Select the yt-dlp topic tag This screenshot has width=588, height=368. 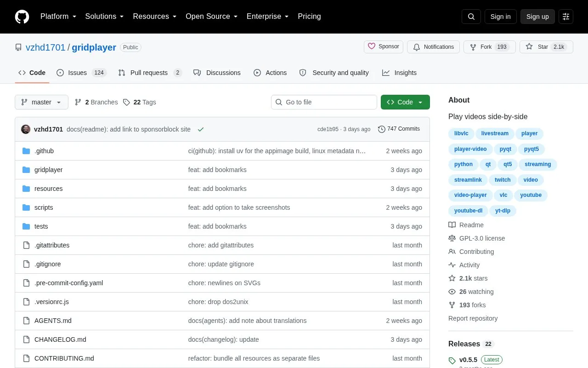point(503,211)
